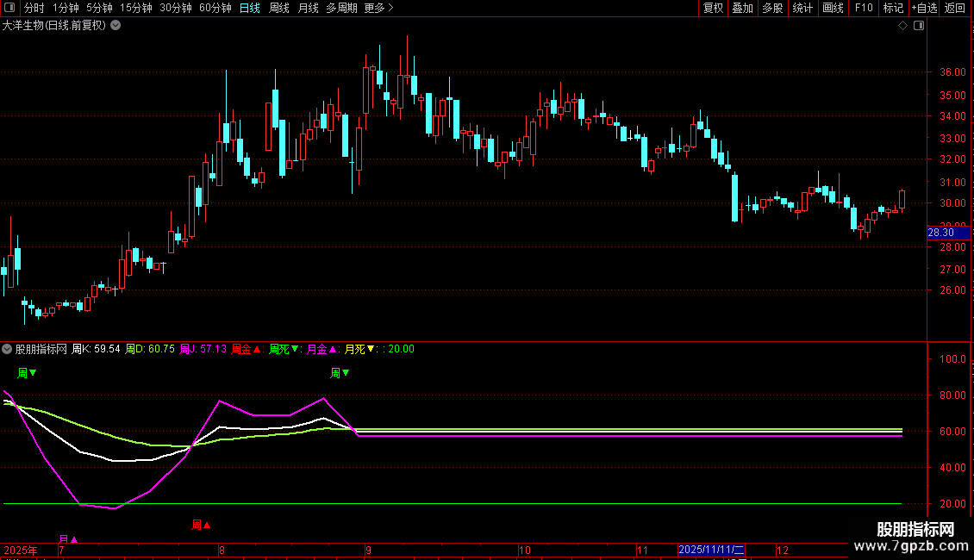Click the red 周 up-arrow signal marker
Image resolution: width=974 pixels, height=560 pixels.
[x=201, y=525]
